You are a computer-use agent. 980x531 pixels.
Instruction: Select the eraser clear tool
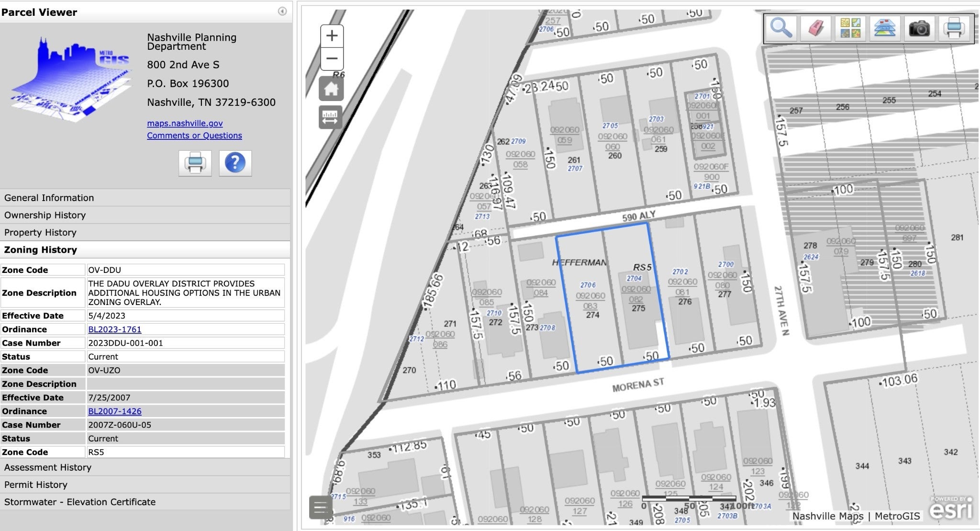[x=816, y=28]
